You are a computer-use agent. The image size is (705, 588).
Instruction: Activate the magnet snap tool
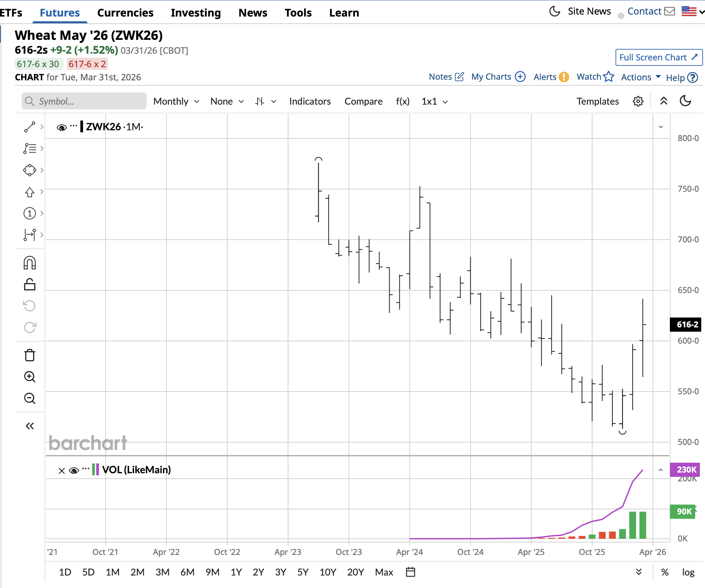pyautogui.click(x=30, y=263)
